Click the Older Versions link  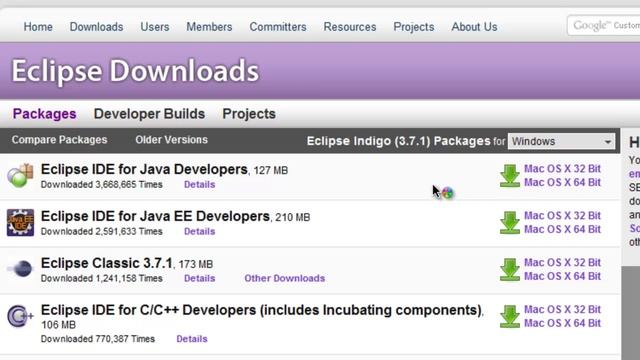click(171, 140)
